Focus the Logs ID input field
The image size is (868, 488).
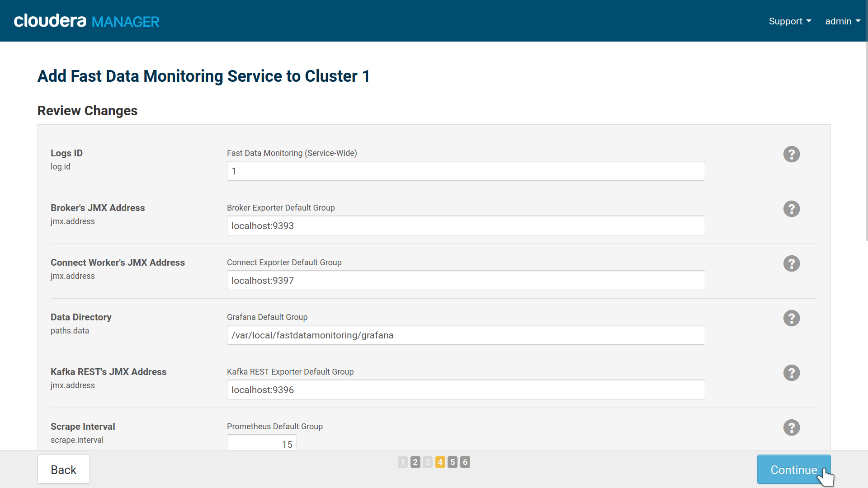click(466, 171)
